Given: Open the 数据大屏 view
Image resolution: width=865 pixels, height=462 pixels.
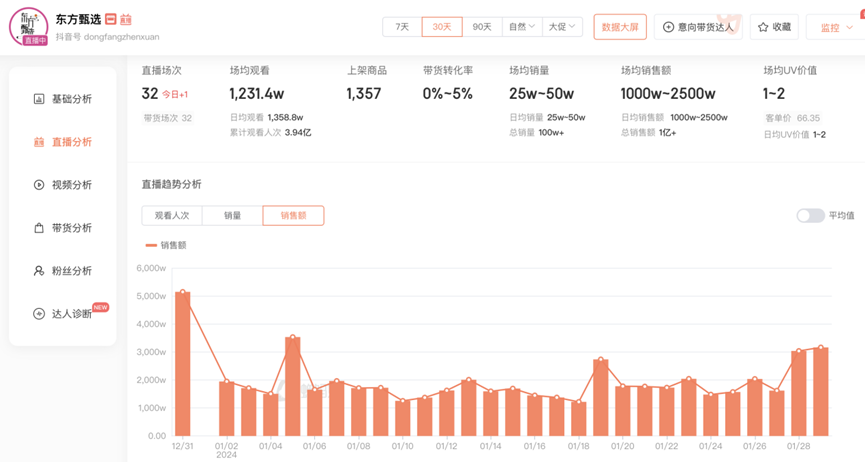Looking at the screenshot, I should click(620, 27).
